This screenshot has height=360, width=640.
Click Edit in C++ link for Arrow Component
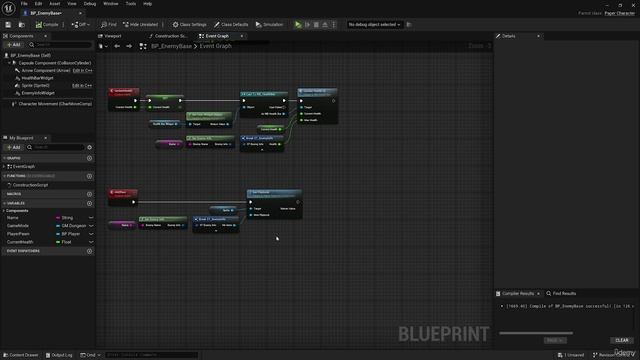click(x=82, y=71)
